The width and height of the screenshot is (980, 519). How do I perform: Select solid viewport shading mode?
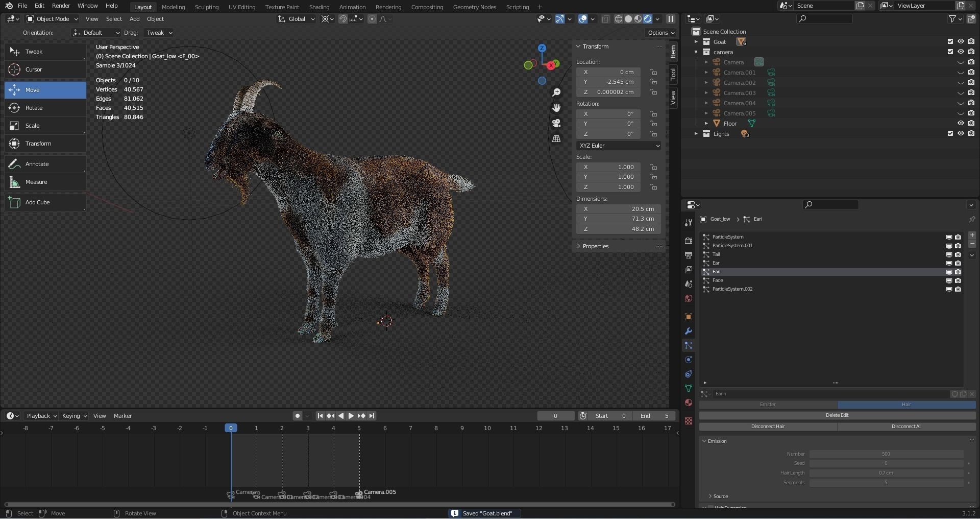click(x=628, y=19)
